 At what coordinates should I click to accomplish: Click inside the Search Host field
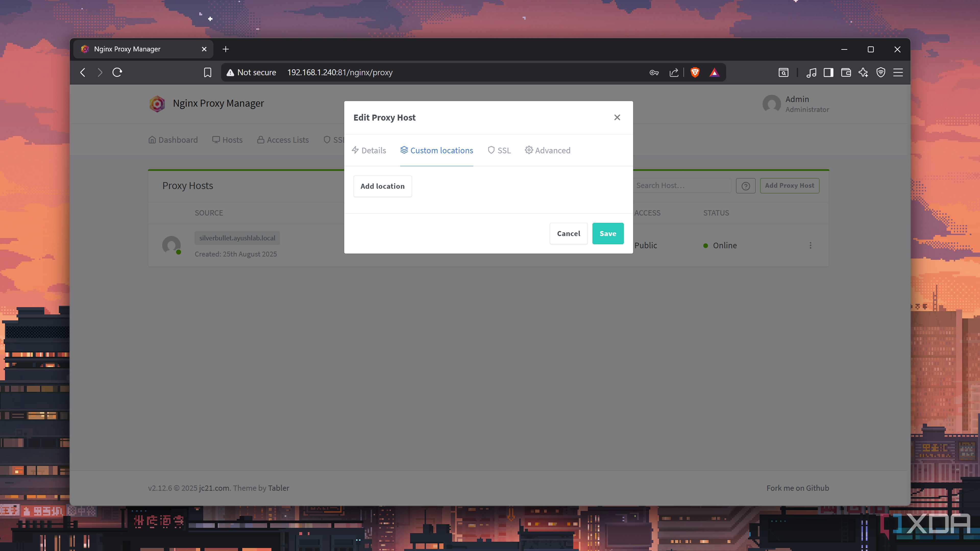click(681, 185)
